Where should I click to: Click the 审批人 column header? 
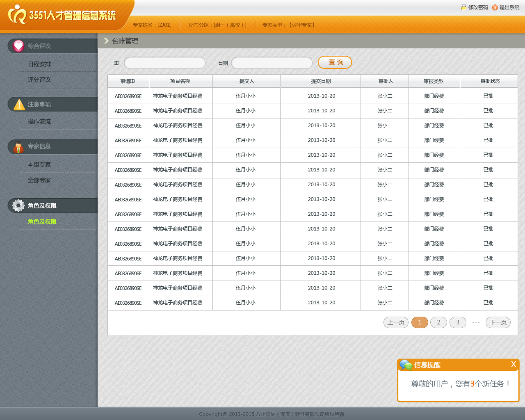[386, 81]
